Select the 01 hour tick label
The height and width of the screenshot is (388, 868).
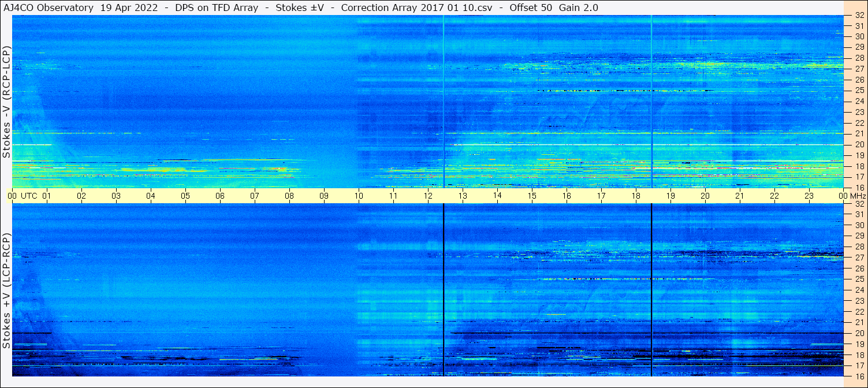coord(47,196)
